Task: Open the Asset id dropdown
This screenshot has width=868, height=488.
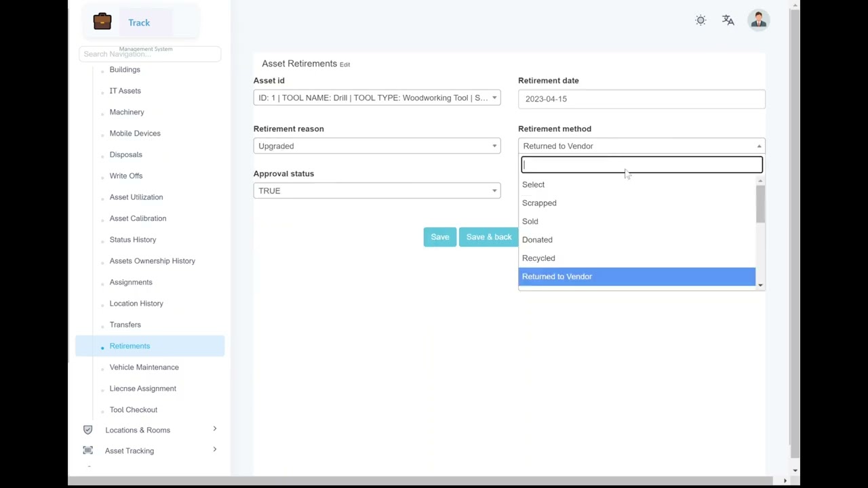Action: 377,98
